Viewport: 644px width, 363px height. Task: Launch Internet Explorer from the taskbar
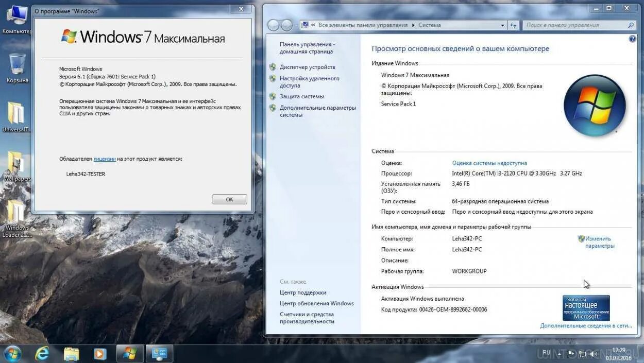(x=43, y=354)
